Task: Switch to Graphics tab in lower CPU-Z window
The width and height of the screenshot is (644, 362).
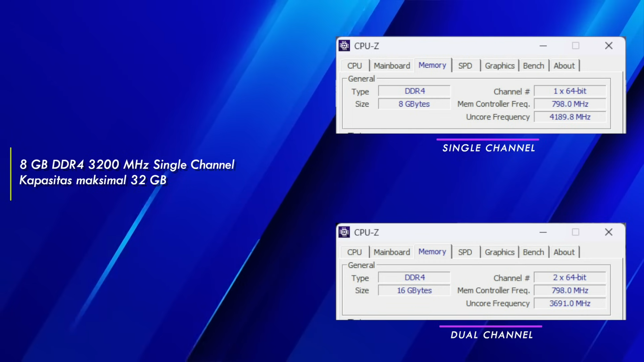Action: (499, 252)
